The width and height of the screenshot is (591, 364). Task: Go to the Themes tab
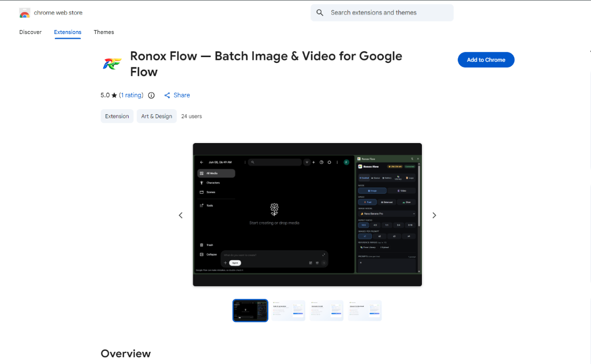coord(104,32)
